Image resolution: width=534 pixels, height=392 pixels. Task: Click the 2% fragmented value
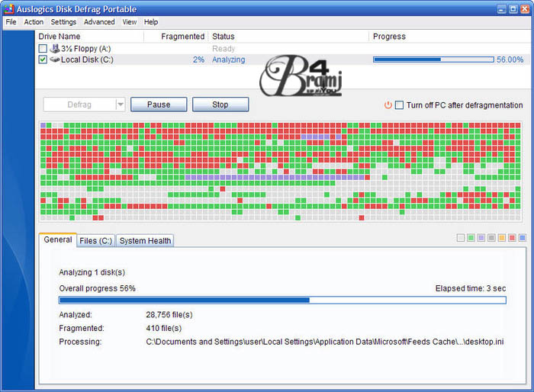click(198, 59)
